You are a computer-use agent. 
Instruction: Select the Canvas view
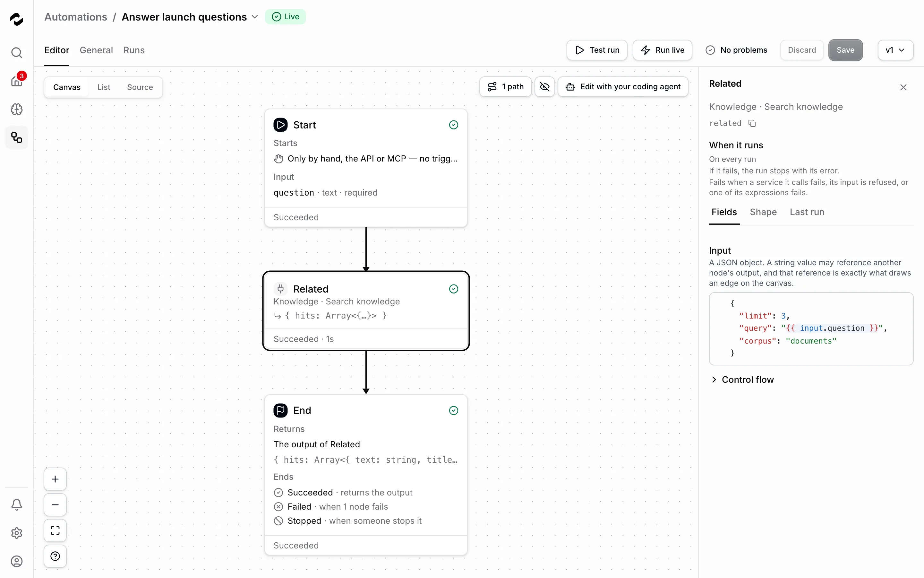(67, 87)
